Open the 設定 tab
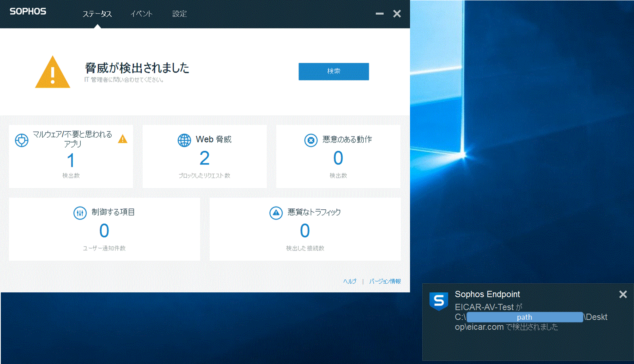634x364 pixels. (179, 14)
